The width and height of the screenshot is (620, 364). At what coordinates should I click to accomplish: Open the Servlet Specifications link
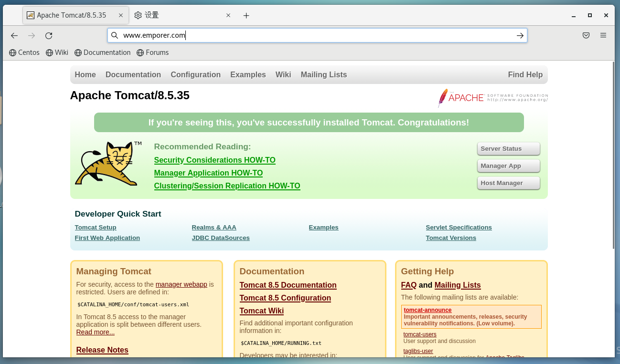tap(459, 228)
